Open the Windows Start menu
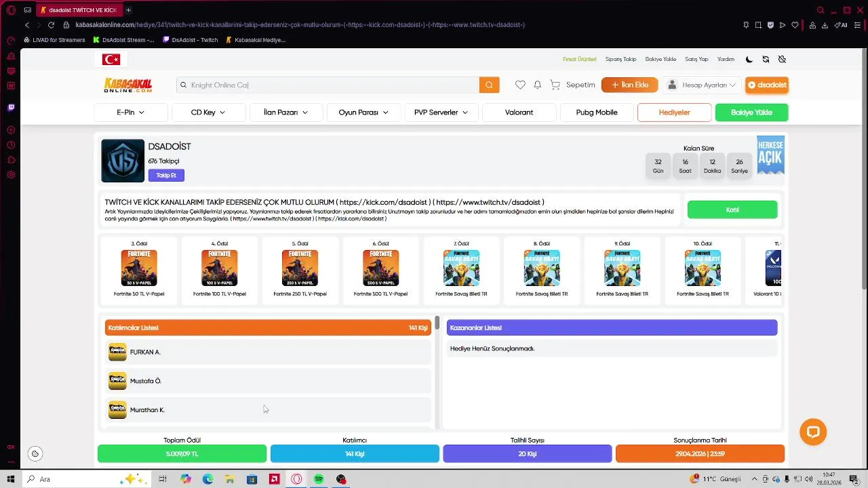The image size is (868, 488). [x=11, y=479]
